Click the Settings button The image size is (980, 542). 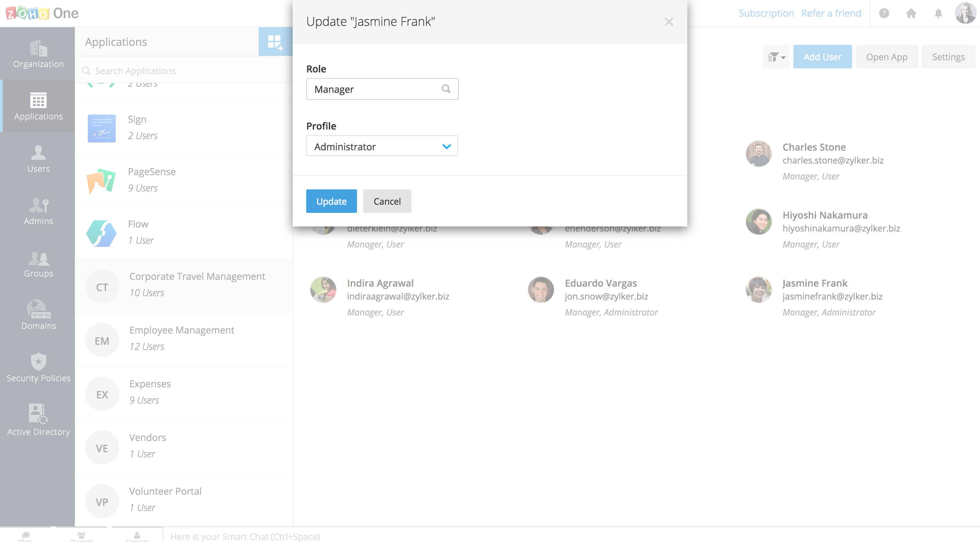point(948,57)
